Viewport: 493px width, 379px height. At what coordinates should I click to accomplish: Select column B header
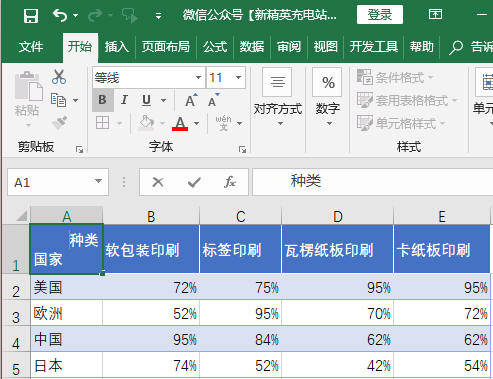click(x=151, y=216)
